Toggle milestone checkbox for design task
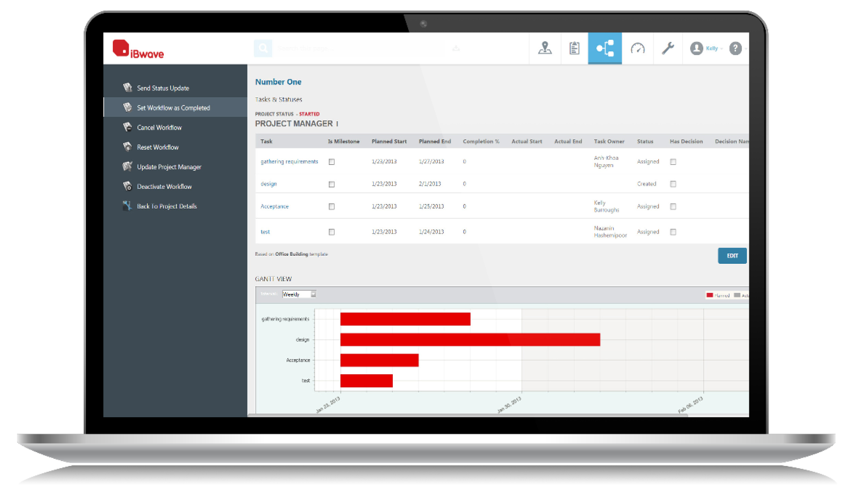The image size is (859, 504). [x=332, y=184]
